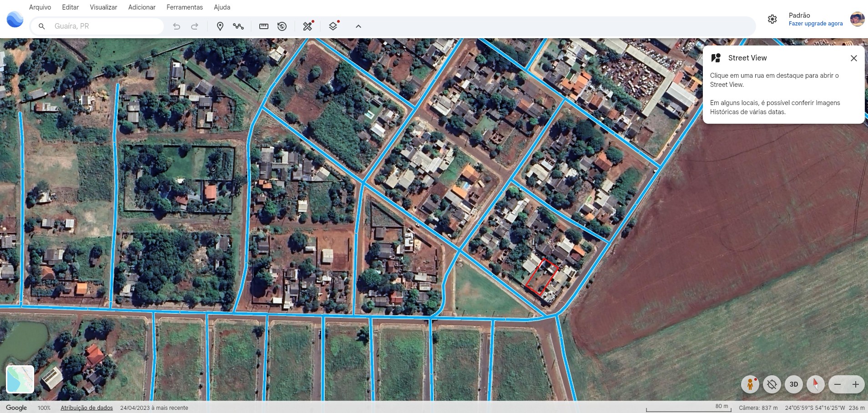Viewport: 868px width, 413px height.
Task: Open the user profile avatar menu
Action: (857, 19)
